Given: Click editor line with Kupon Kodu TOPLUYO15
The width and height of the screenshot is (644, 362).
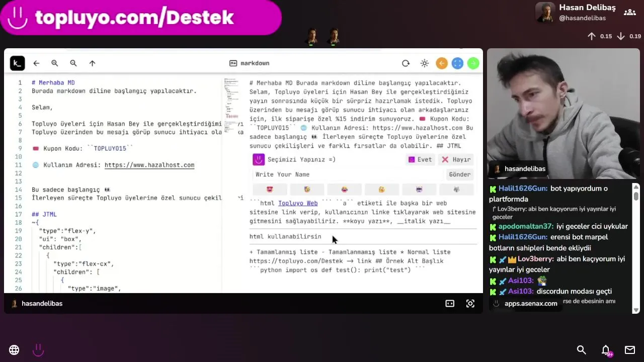Looking at the screenshot, I should point(83,149).
